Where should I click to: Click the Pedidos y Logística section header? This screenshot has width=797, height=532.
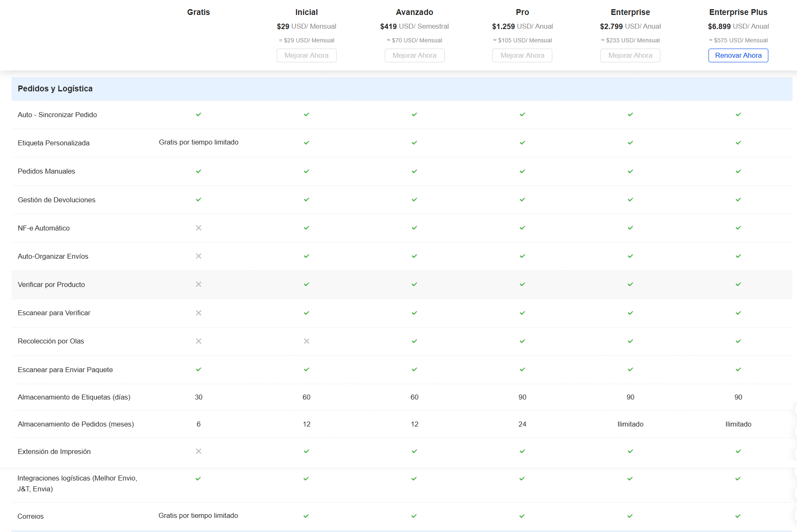(x=55, y=88)
